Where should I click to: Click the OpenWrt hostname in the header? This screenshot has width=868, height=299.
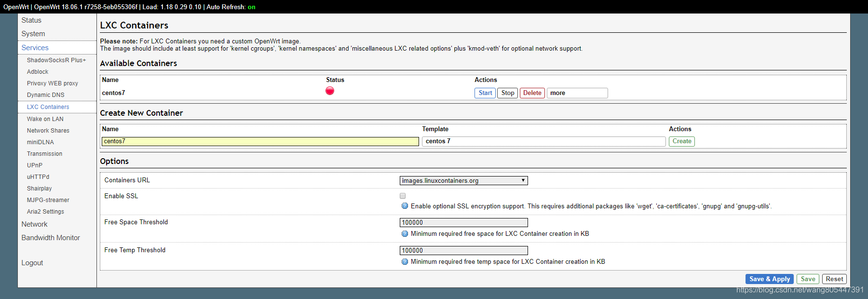pos(16,7)
